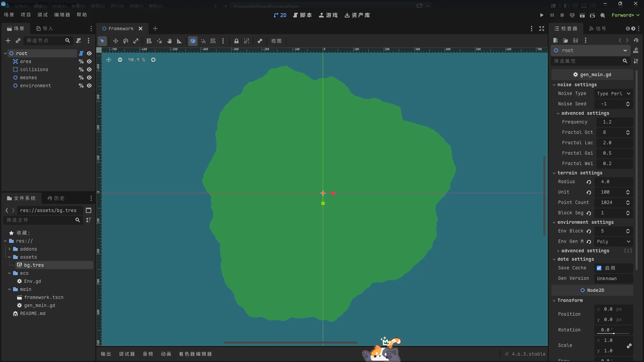Screen dimensions: 644x362
Task: Select the Rotate mode tool
Action: [x=126, y=41]
